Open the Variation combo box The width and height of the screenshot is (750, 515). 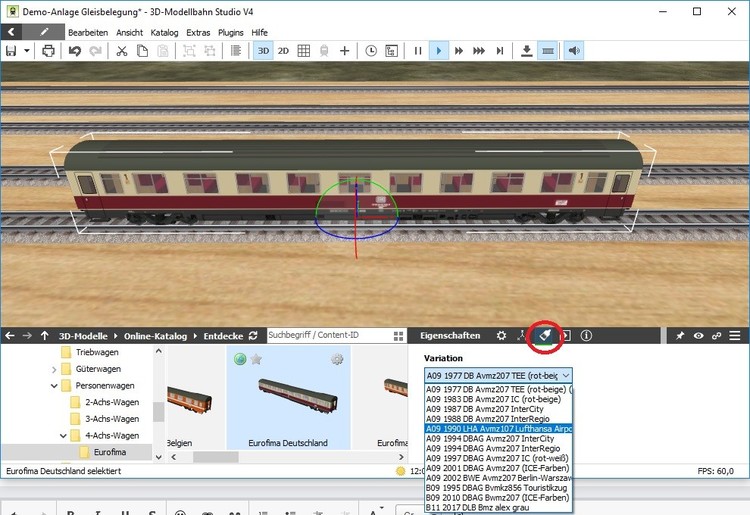click(498, 376)
